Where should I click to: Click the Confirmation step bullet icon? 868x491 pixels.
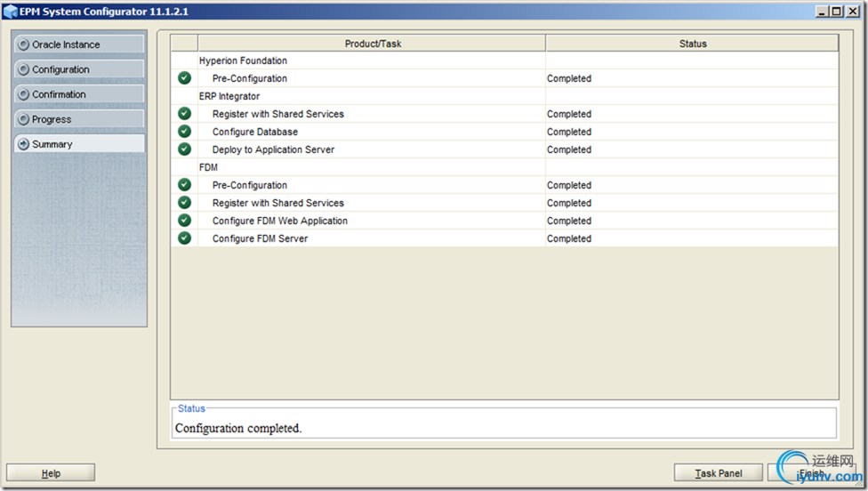23,94
